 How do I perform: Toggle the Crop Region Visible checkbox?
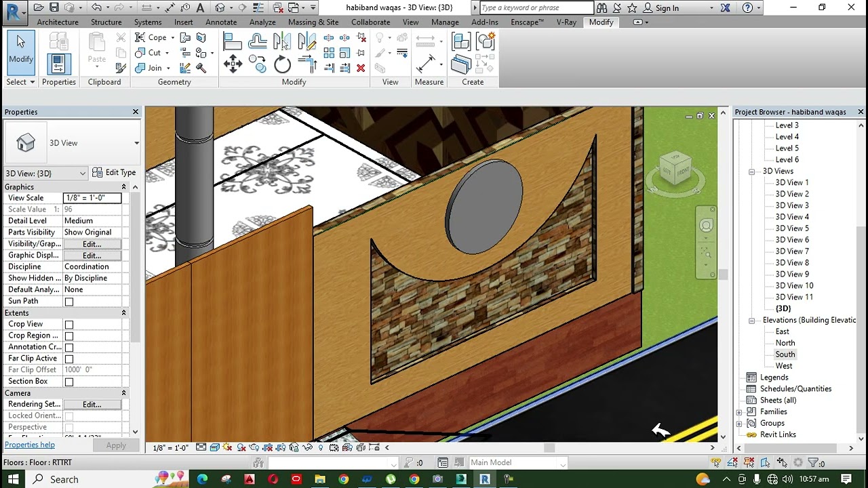point(69,336)
